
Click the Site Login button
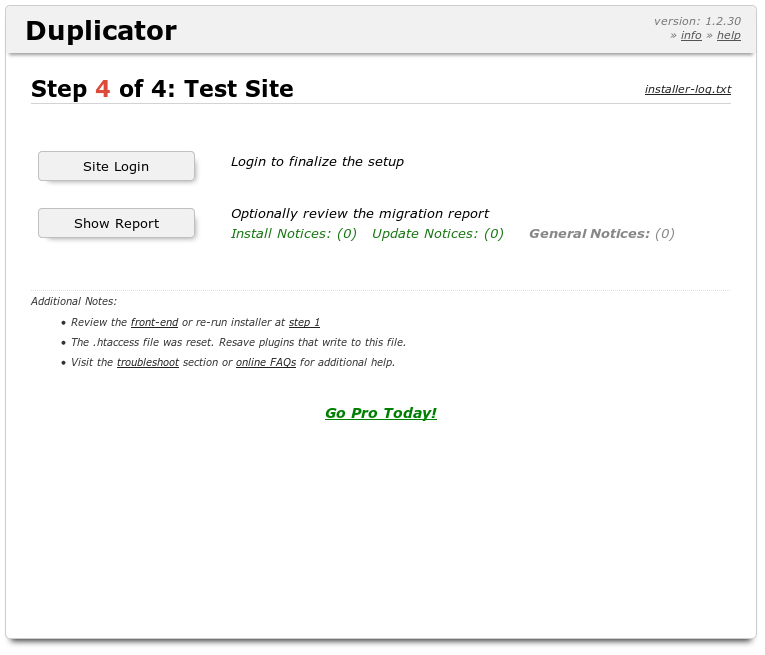(x=116, y=167)
